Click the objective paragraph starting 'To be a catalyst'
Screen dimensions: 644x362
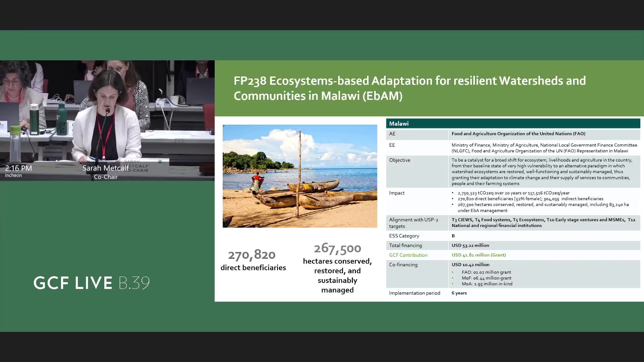click(542, 172)
